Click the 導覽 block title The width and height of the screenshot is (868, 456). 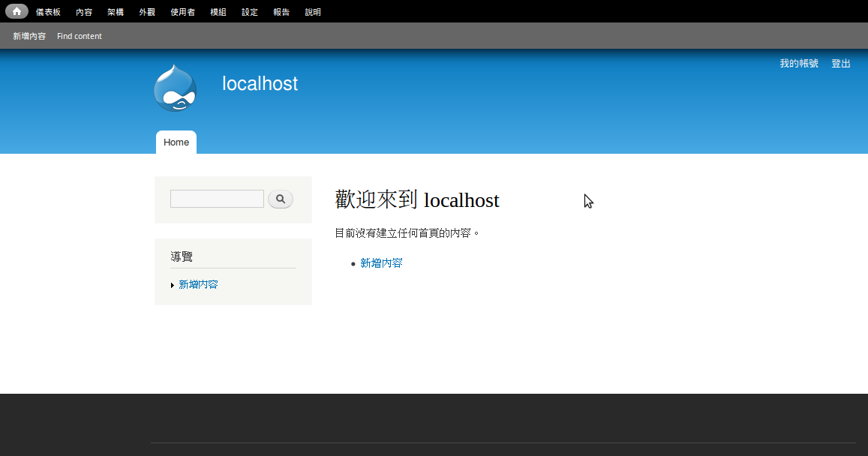pos(182,256)
